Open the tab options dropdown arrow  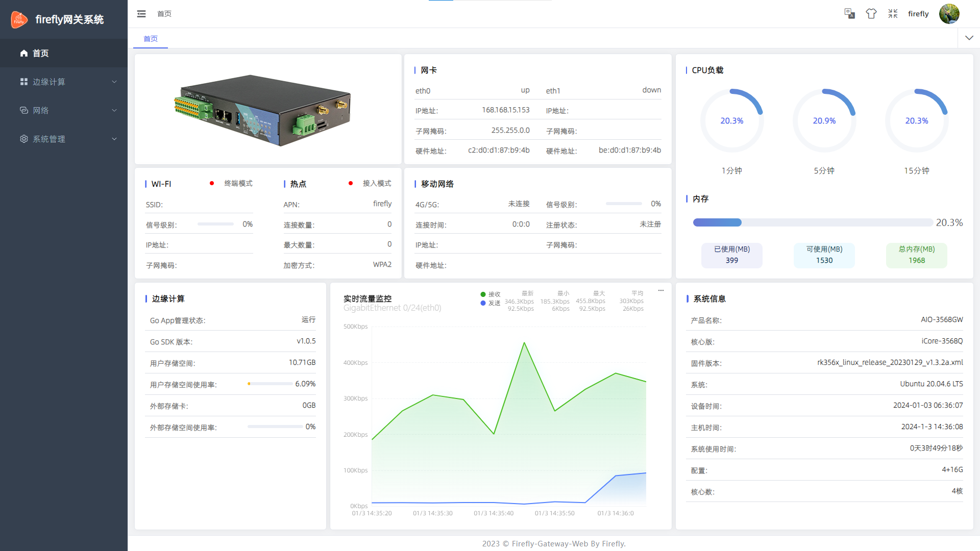click(969, 38)
